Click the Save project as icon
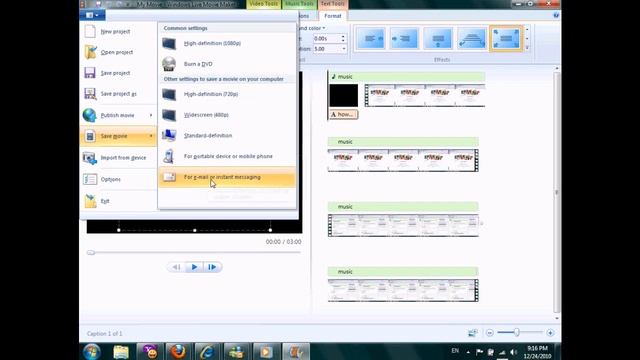This screenshot has height=360, width=640. tap(90, 93)
